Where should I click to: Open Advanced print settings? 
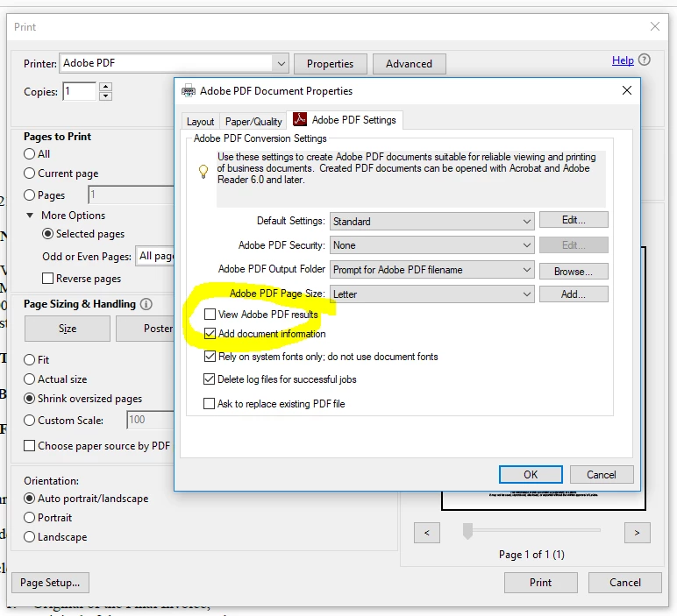[x=409, y=64]
